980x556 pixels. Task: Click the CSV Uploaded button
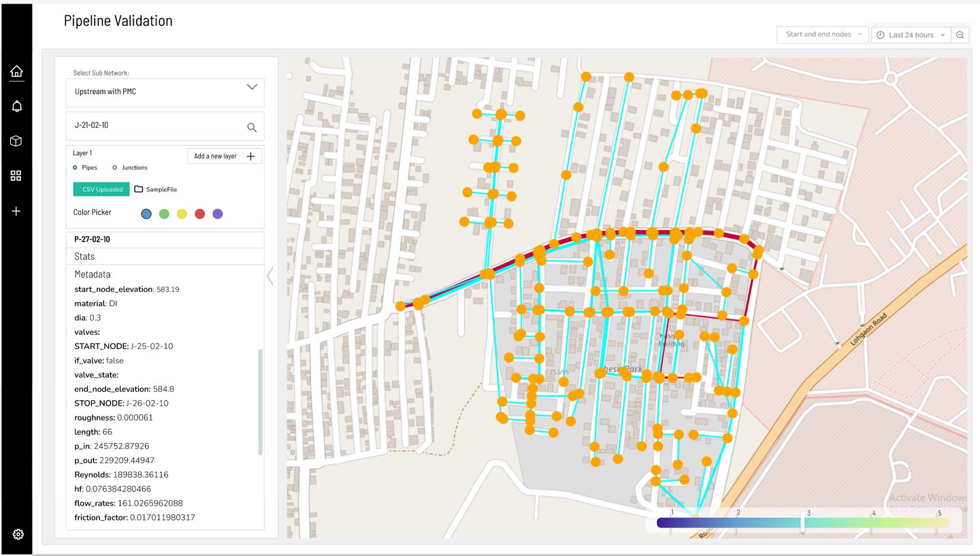[101, 189]
